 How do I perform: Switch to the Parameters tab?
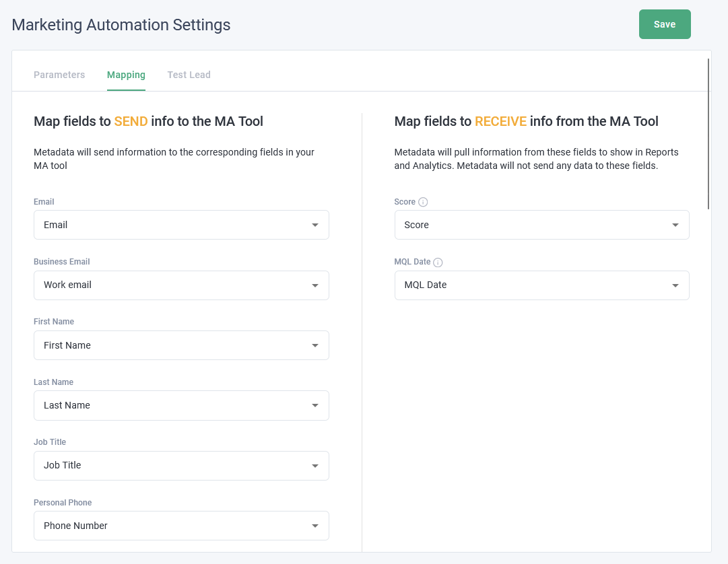tap(59, 75)
